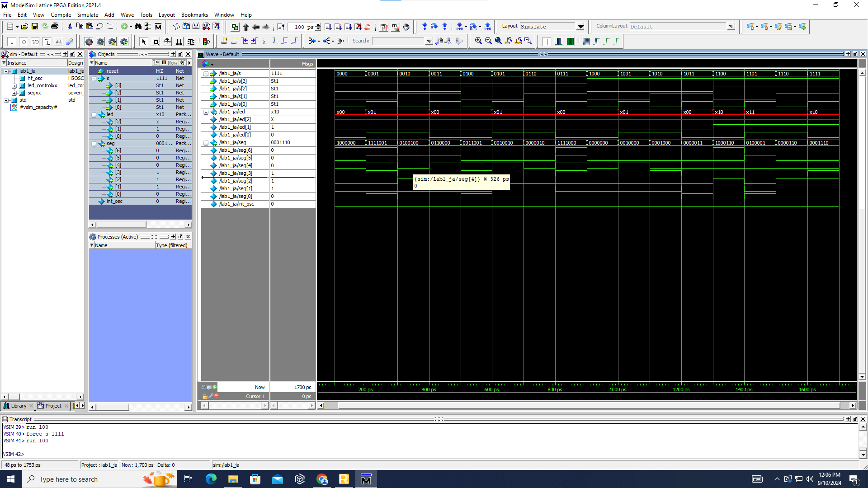
Task: Increase run length with spinner up arrow
Action: pyautogui.click(x=318, y=25)
